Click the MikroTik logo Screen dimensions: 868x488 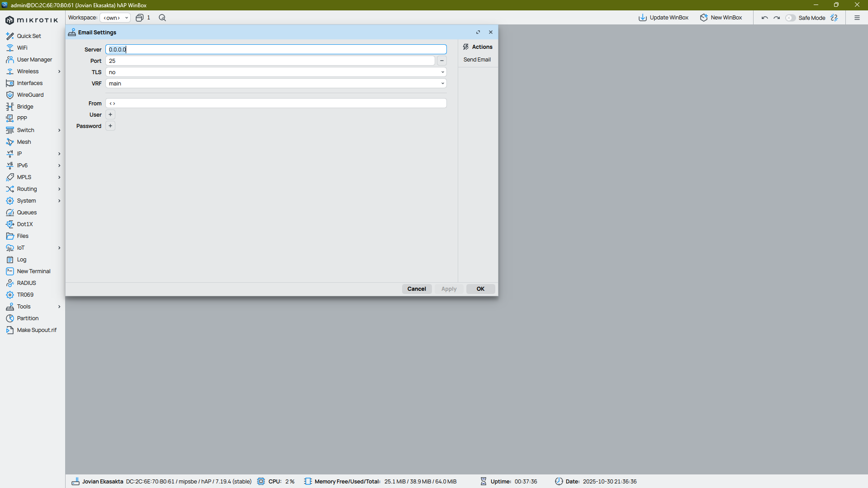coord(32,20)
